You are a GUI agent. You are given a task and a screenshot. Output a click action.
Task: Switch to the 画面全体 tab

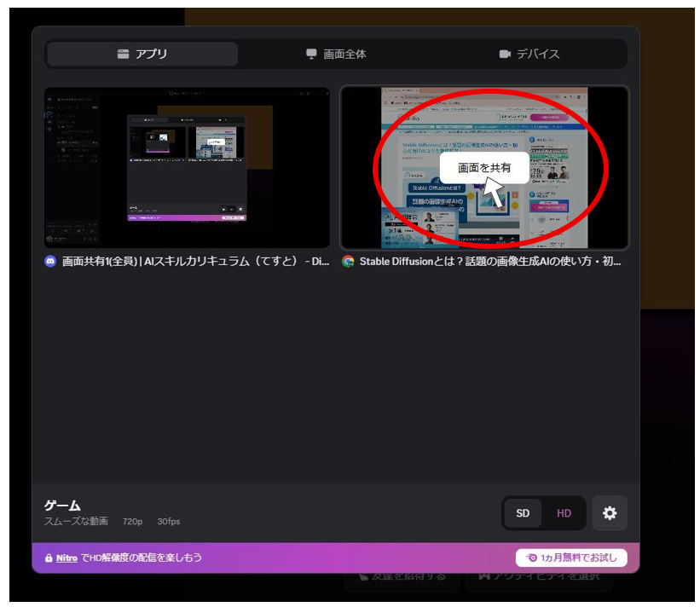tap(337, 54)
